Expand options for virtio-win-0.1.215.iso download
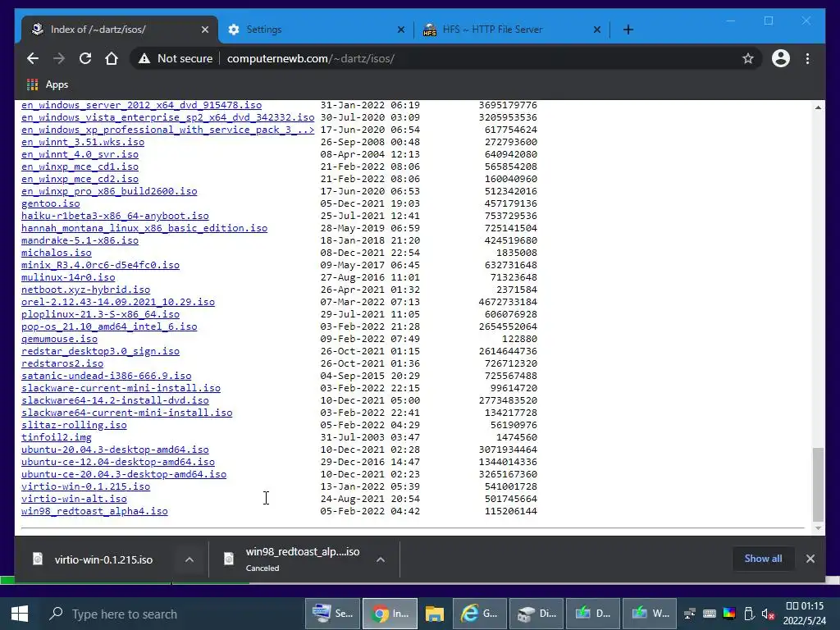This screenshot has height=630, width=840. click(189, 559)
